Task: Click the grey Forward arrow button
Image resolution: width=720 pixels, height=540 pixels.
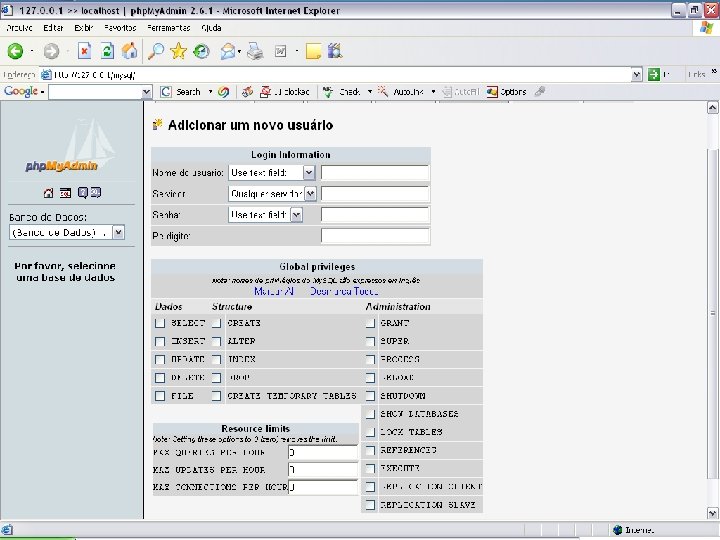Action: tap(51, 51)
